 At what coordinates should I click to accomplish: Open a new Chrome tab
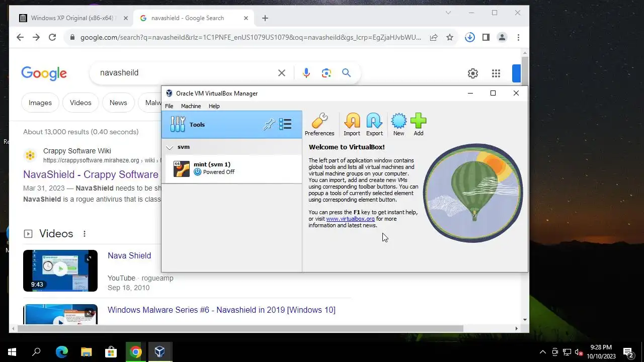[265, 18]
